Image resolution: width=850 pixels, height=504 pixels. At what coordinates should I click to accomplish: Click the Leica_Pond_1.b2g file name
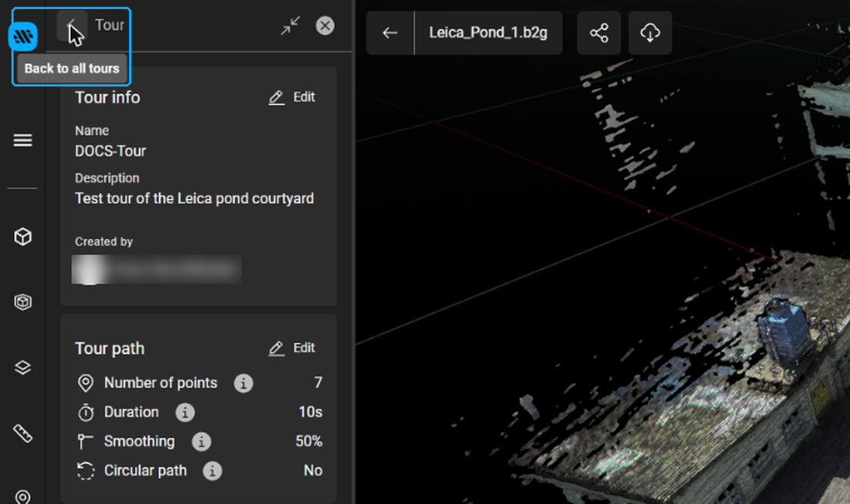pyautogui.click(x=489, y=33)
